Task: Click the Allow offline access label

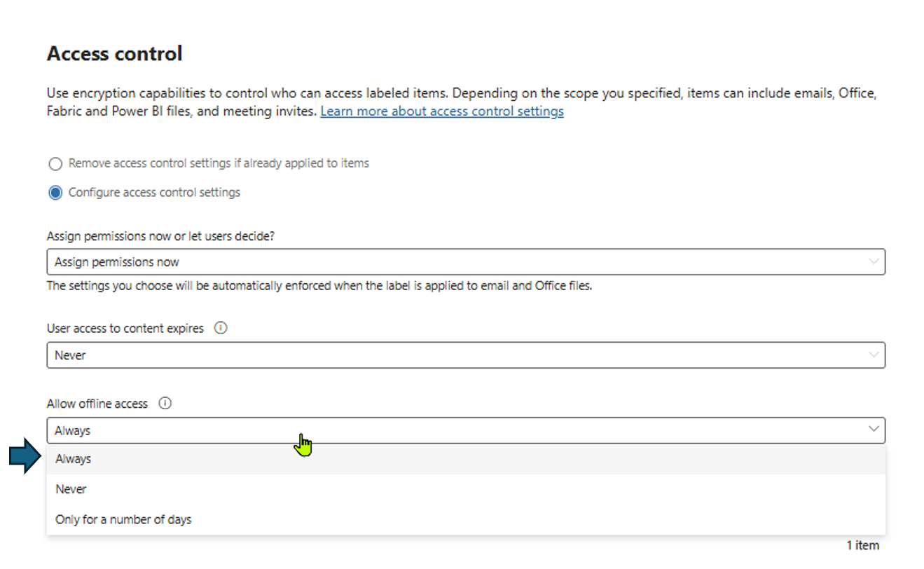Action: 97,404
